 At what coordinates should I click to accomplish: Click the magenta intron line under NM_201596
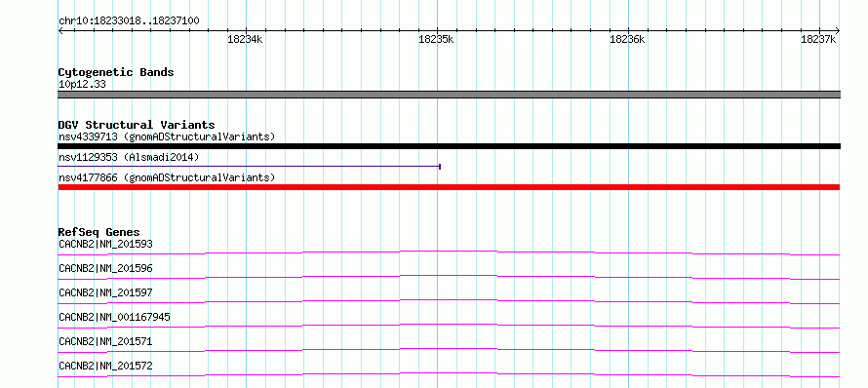[449, 276]
